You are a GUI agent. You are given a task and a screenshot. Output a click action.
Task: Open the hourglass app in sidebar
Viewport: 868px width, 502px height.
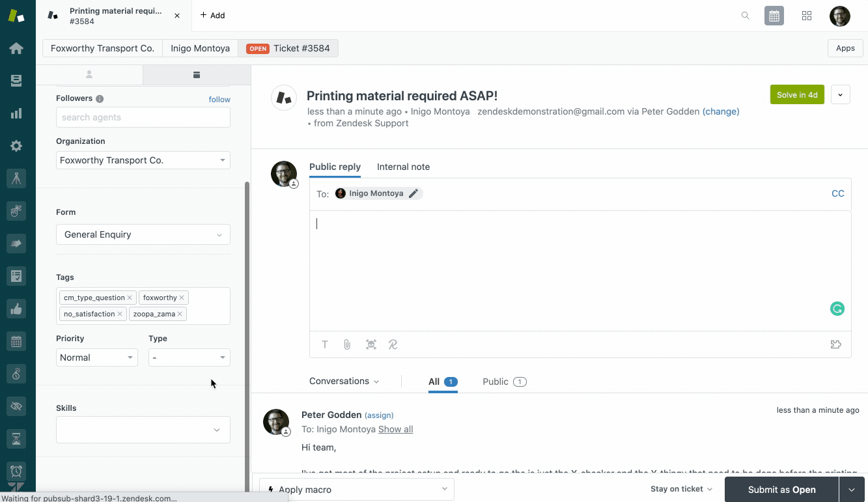(16, 439)
